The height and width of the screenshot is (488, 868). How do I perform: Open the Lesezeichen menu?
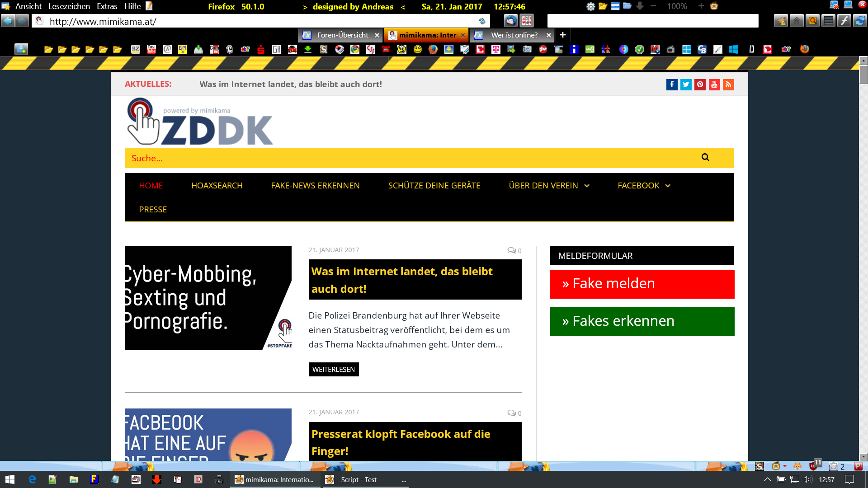pyautogui.click(x=69, y=6)
